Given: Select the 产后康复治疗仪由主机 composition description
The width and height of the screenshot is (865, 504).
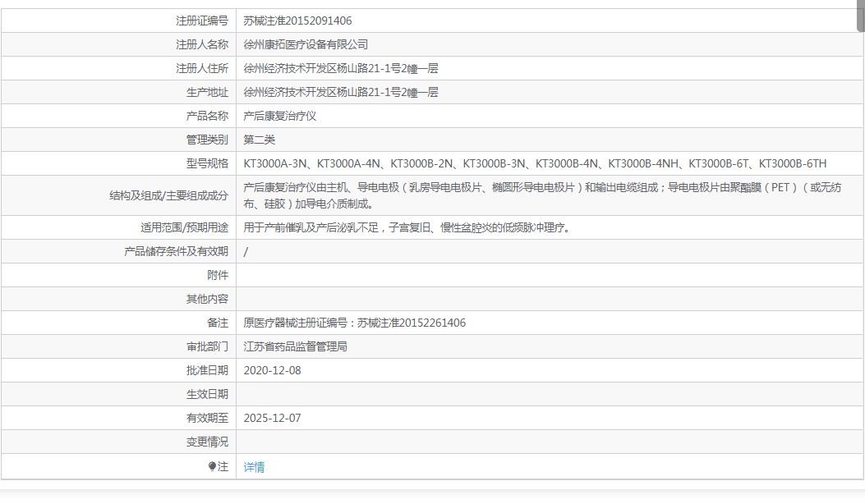Looking at the screenshot, I should click(542, 195).
